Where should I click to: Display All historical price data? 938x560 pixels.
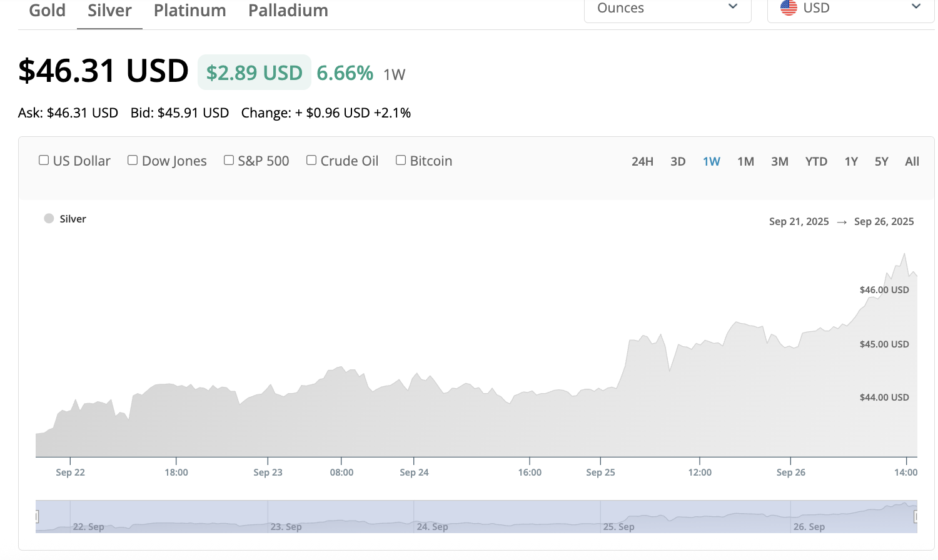[x=912, y=161]
